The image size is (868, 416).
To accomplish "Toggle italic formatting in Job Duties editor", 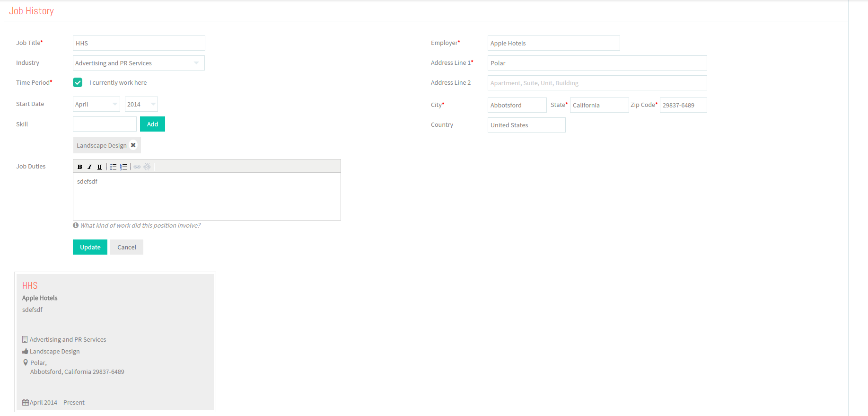I will [89, 167].
